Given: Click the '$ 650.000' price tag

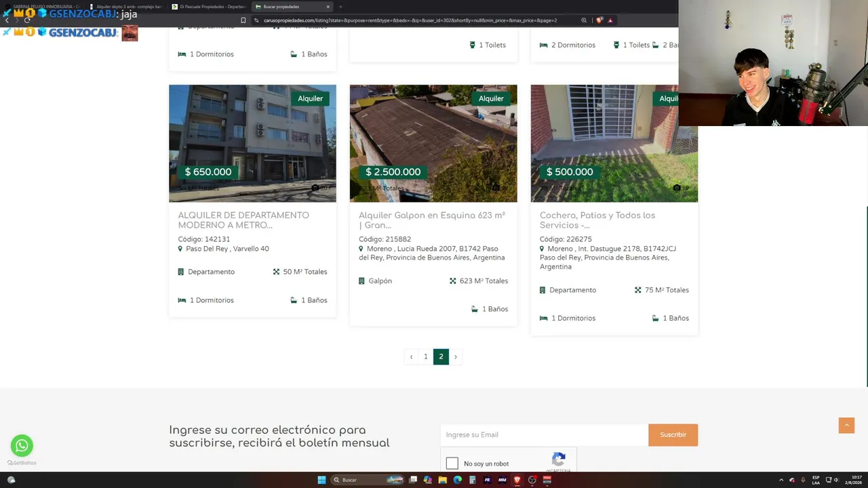Looking at the screenshot, I should [208, 172].
